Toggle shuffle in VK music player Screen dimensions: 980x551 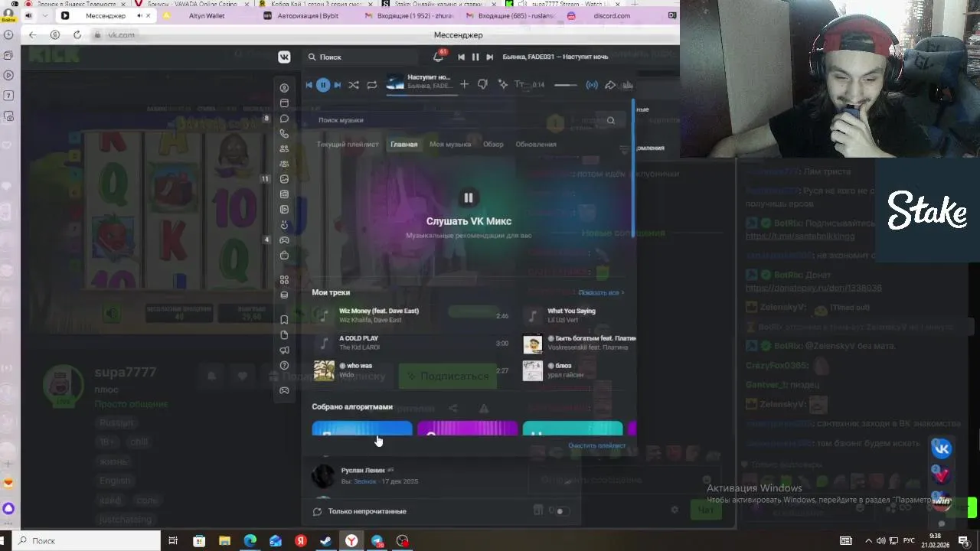(354, 85)
